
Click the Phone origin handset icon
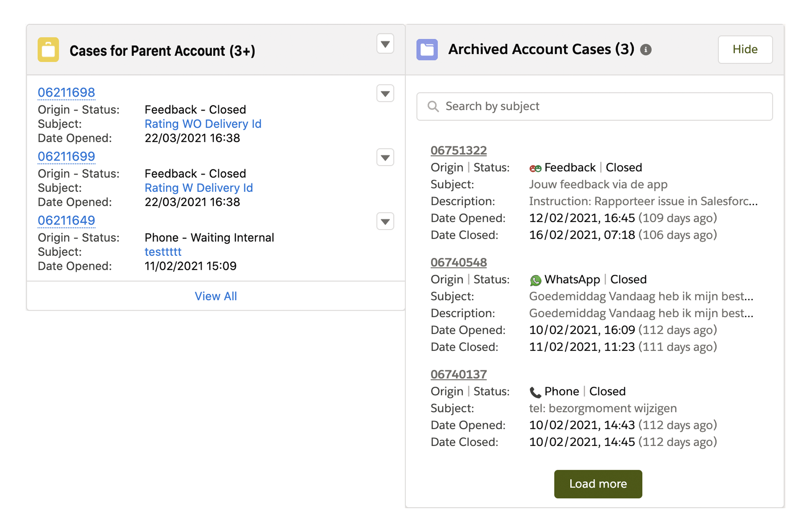pyautogui.click(x=535, y=392)
